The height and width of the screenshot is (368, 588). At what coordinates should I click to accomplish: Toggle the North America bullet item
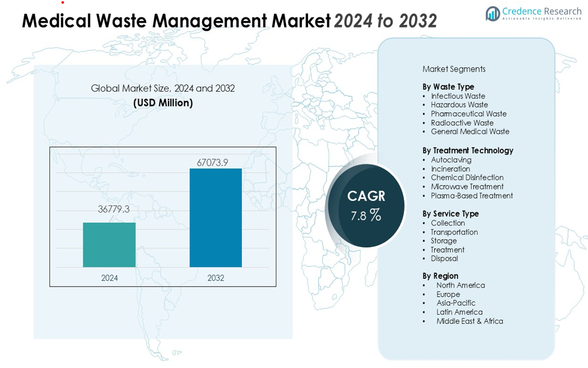click(x=461, y=285)
